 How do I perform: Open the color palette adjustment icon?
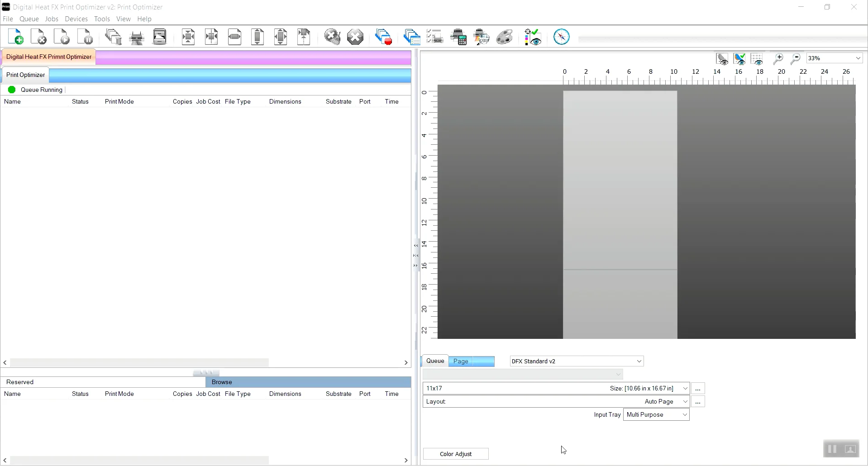[505, 37]
